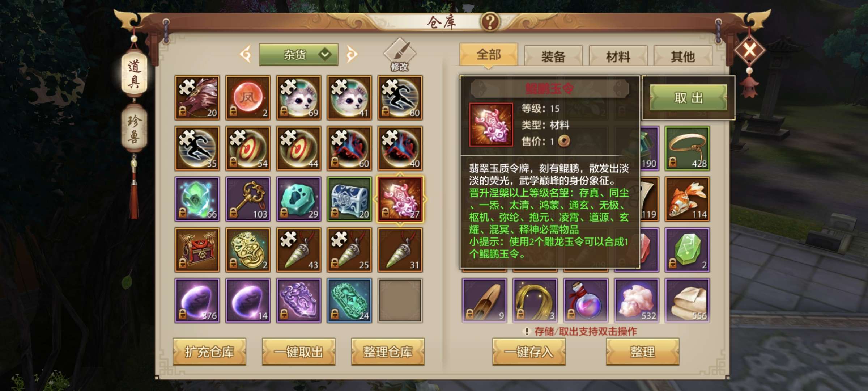Select the koi fish item with 114
Viewport: 868px width, 391px height.
(687, 199)
